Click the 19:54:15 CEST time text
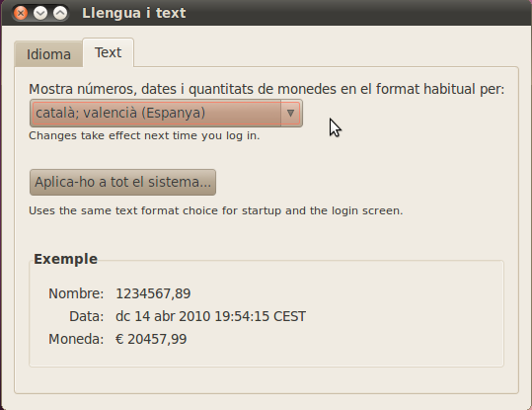This screenshot has width=532, height=410. (x=261, y=316)
